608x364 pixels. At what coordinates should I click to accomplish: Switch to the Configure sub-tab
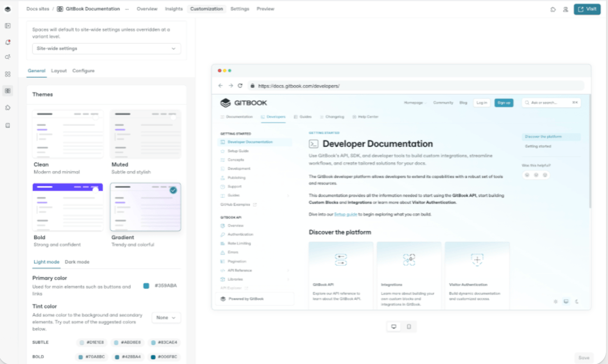83,71
